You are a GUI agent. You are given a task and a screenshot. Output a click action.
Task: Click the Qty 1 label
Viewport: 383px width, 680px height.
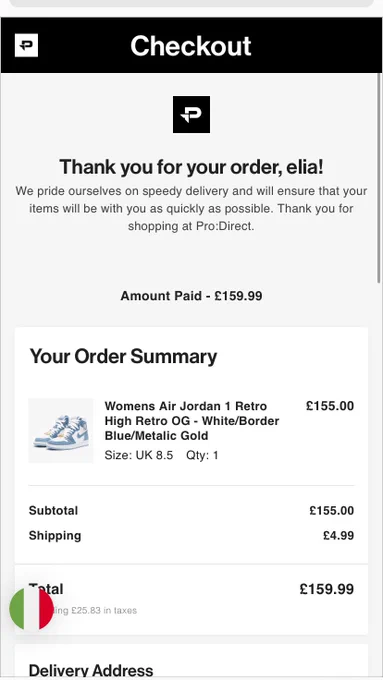point(202,455)
